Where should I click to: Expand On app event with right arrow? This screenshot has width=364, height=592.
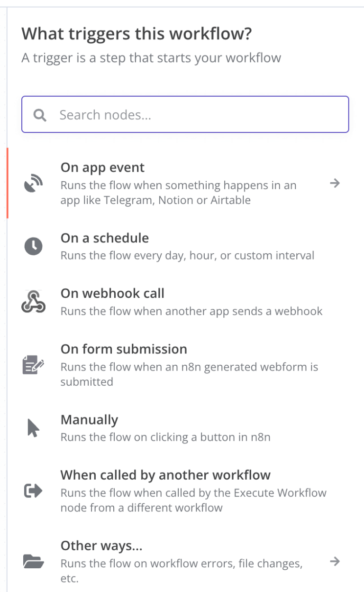335,183
